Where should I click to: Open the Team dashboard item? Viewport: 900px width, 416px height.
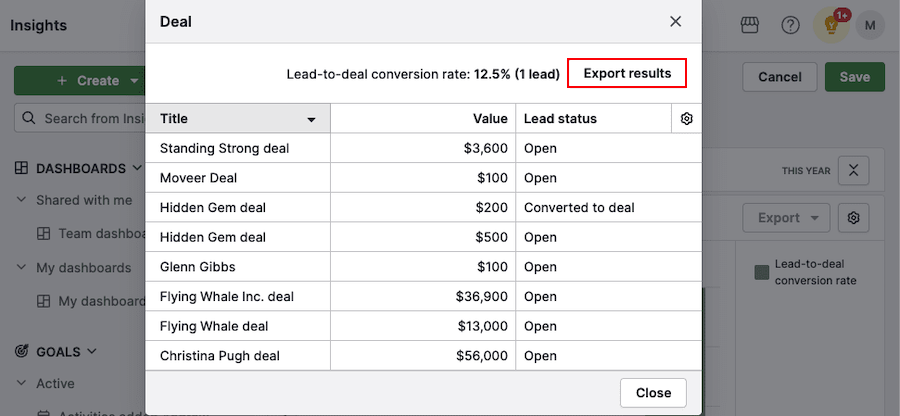click(95, 233)
